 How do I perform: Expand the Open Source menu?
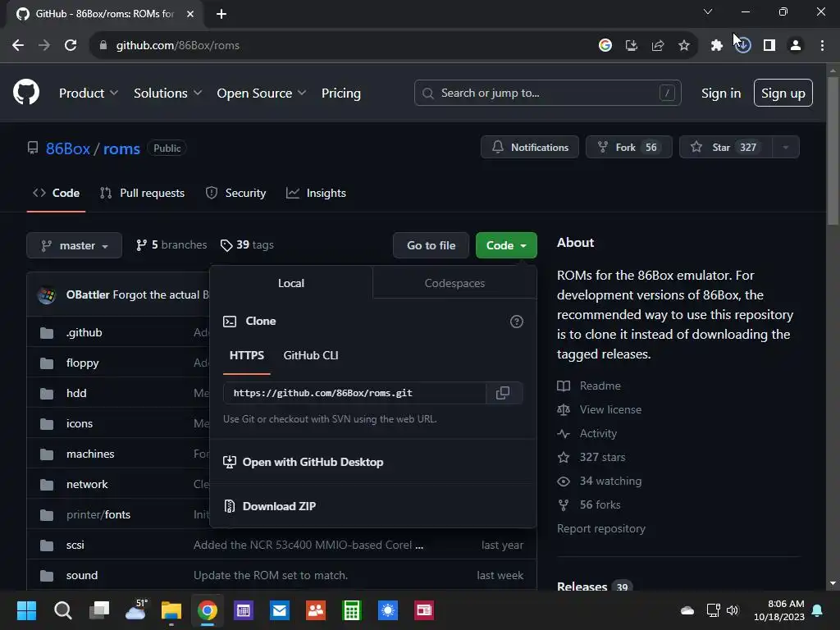point(262,94)
